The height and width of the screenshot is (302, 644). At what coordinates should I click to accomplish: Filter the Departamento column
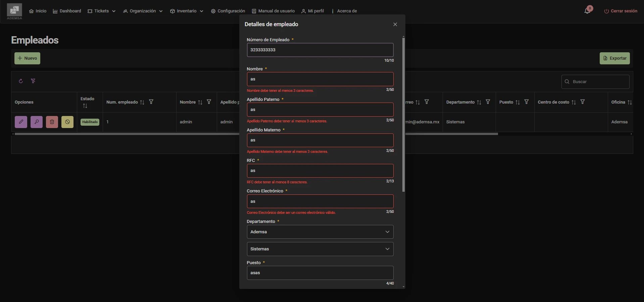[x=488, y=102]
